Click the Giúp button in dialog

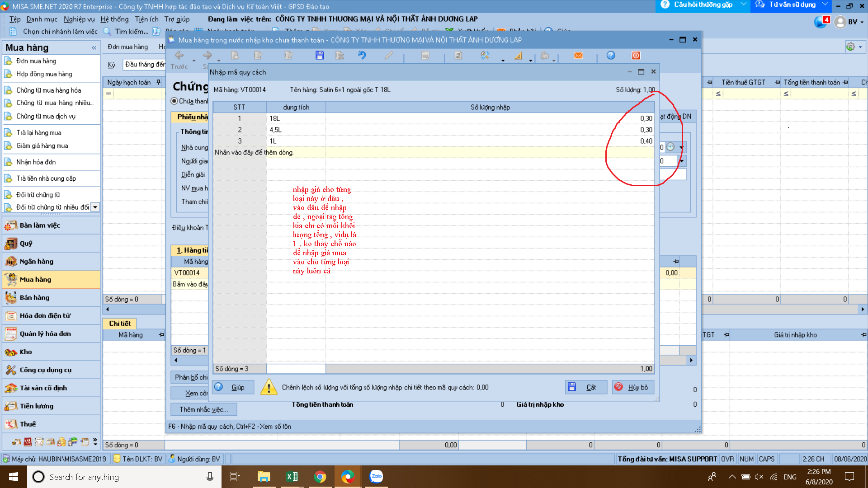[x=233, y=387]
